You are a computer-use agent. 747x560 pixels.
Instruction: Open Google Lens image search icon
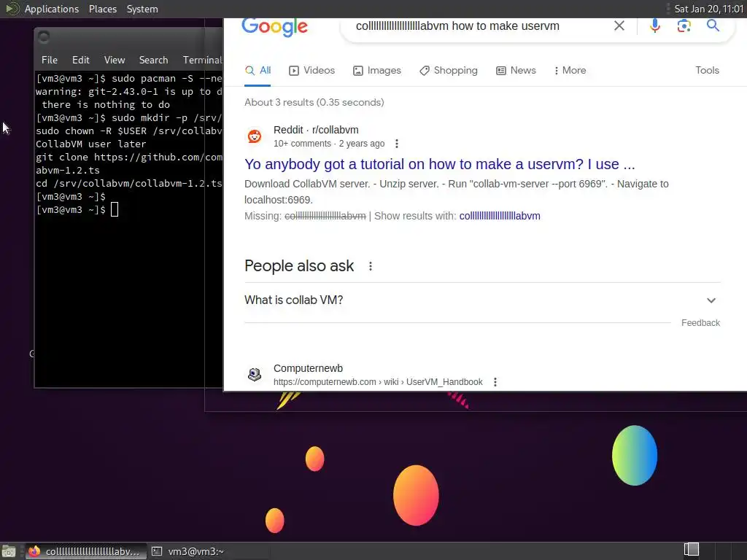[x=684, y=26]
